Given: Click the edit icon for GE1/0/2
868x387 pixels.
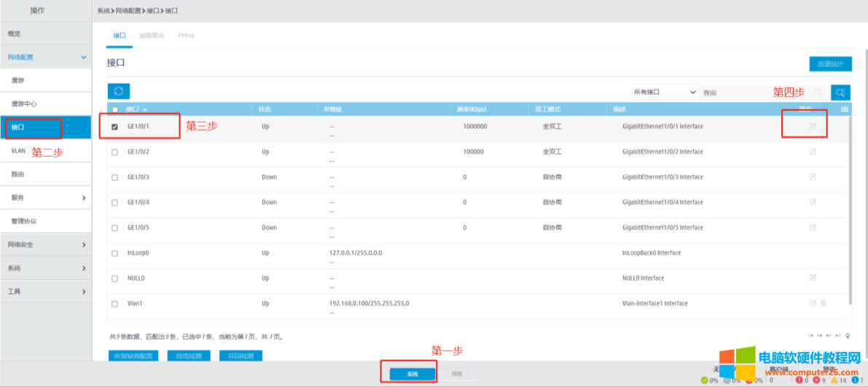Looking at the screenshot, I should pos(813,152).
